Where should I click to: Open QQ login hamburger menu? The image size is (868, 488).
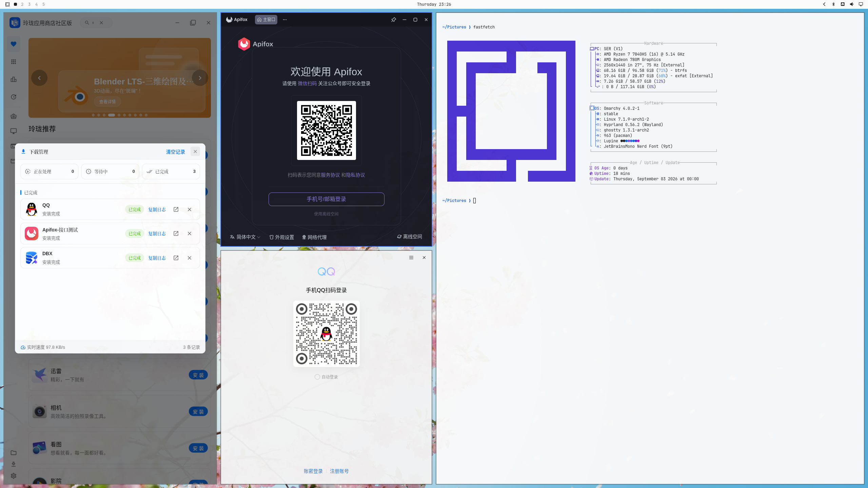(411, 258)
